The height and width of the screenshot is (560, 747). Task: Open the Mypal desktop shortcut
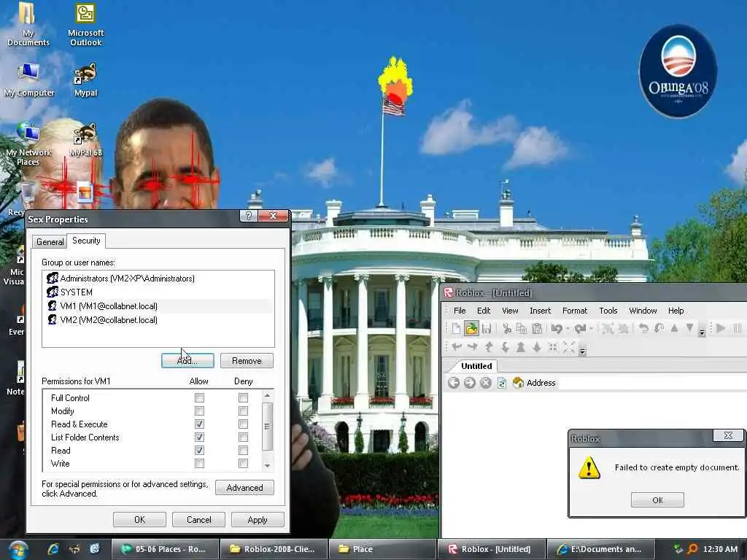86,79
